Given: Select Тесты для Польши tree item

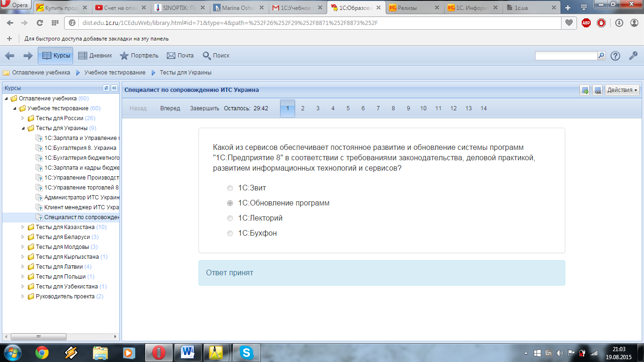Looking at the screenshot, I should point(61,277).
